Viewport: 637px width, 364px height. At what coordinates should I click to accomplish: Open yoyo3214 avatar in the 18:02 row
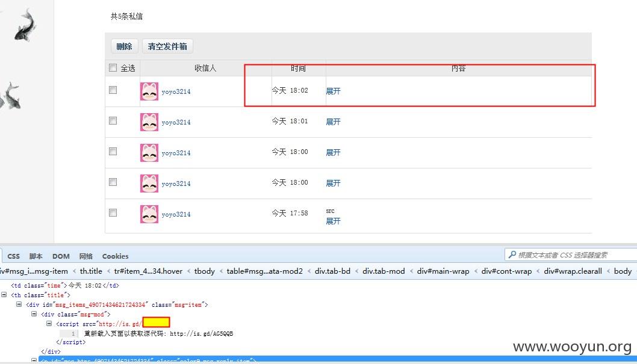pos(149,91)
